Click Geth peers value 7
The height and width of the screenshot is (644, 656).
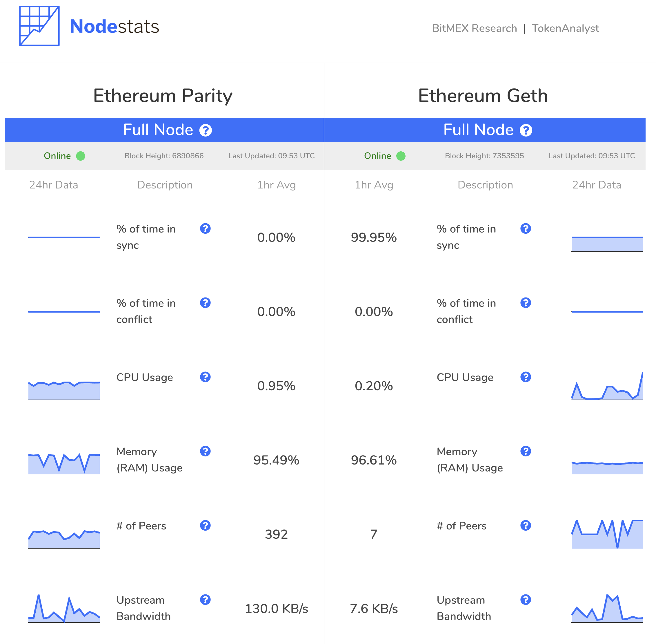pos(374,534)
